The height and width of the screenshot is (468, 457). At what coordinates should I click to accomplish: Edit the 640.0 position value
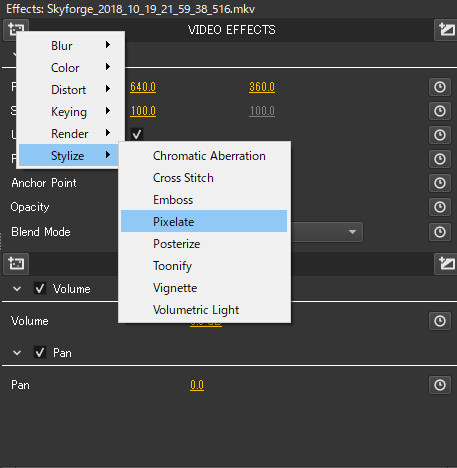point(143,87)
